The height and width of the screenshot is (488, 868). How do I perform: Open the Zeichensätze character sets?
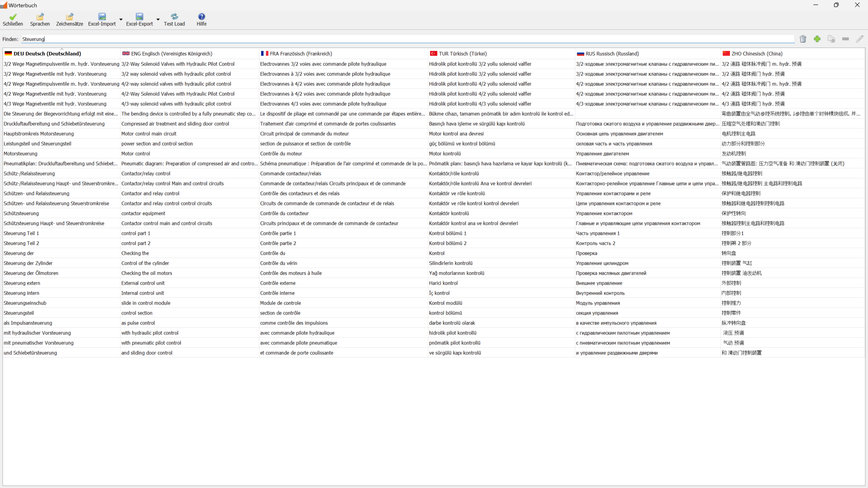(70, 17)
